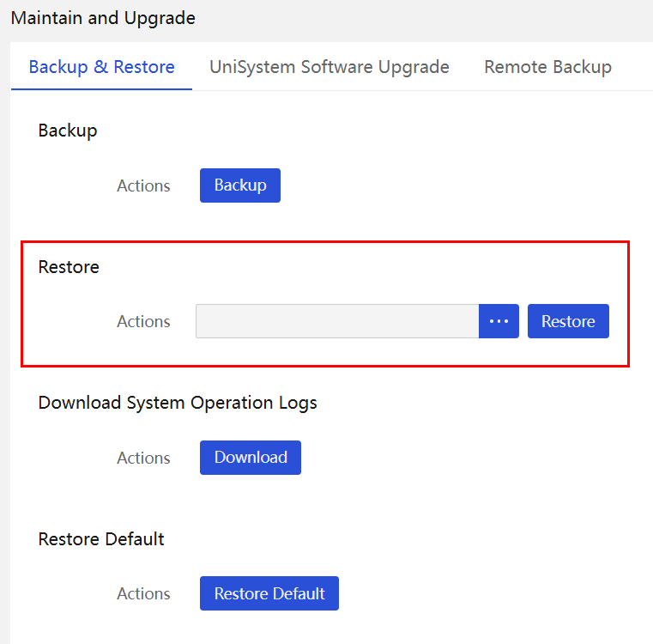
Task: Click the Restore Default button
Action: point(269,593)
